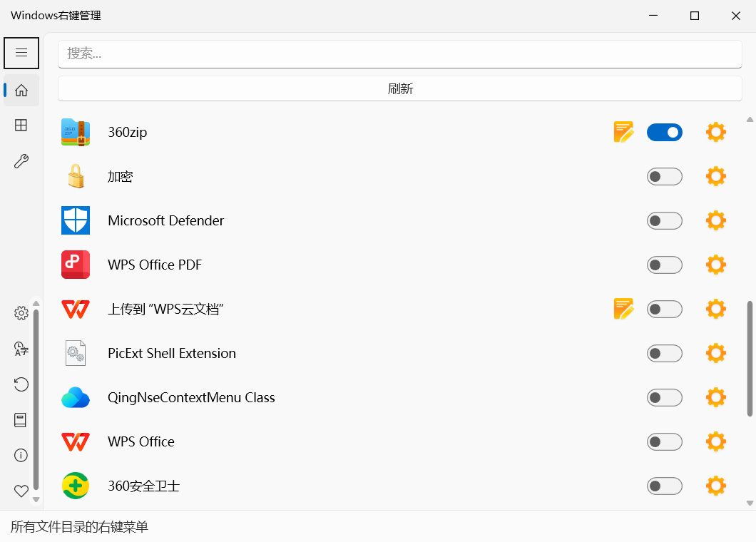Enable the PicExt Shell Extension toggle
This screenshot has height=542, width=756.
point(665,354)
